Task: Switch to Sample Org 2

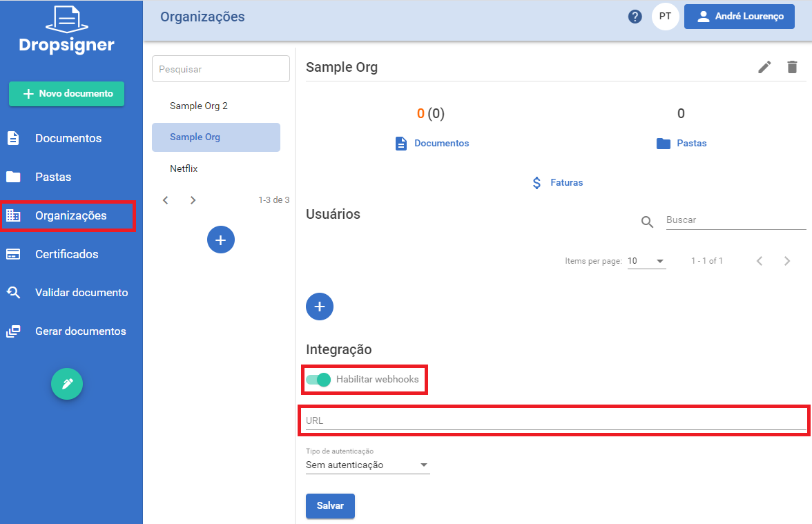Action: (198, 106)
